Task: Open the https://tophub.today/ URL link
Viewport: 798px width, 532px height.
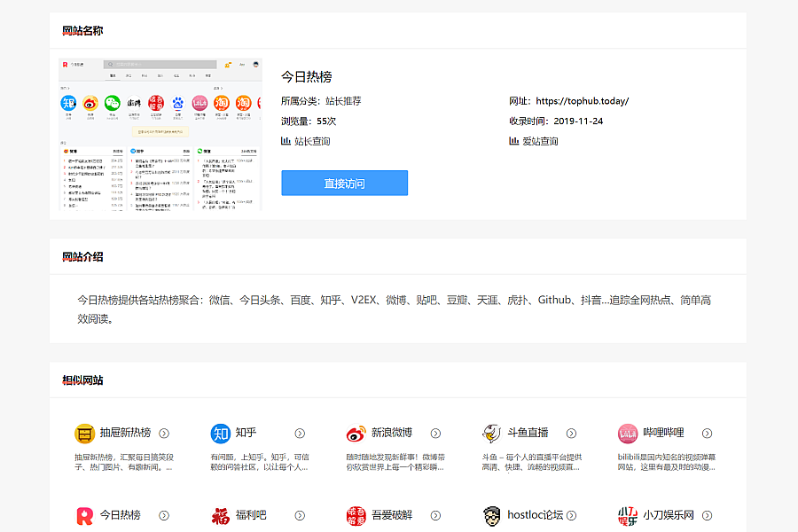Action: tap(583, 101)
